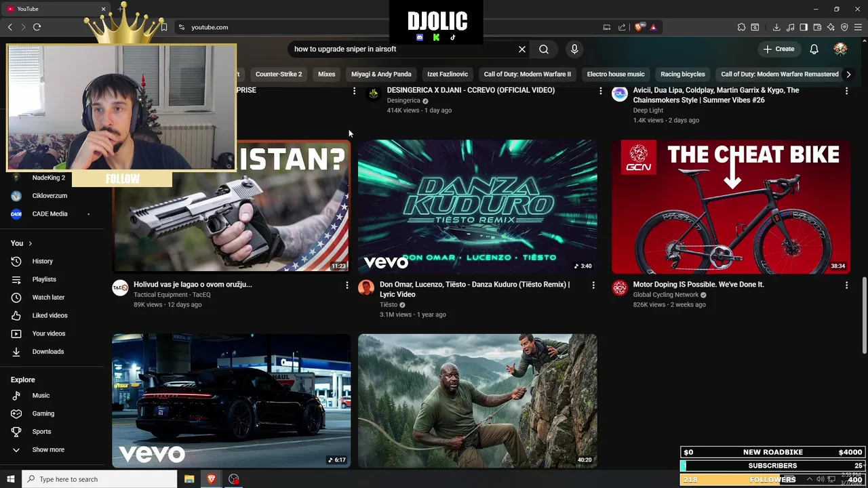Open the Danza Kuduro Tiësto Remix thumbnail
This screenshot has height=488, width=868.
[477, 206]
